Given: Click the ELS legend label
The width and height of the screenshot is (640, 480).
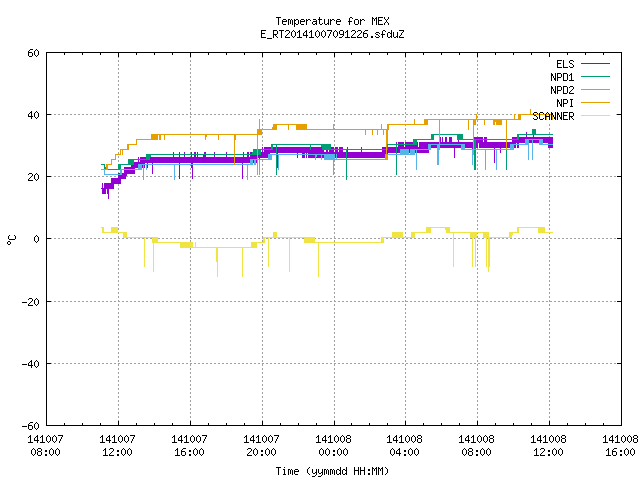Looking at the screenshot, I should tap(565, 64).
